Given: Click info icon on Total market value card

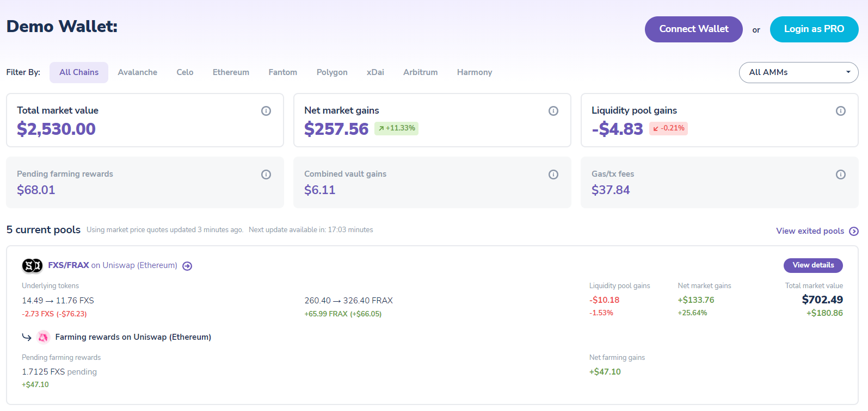Looking at the screenshot, I should 266,111.
